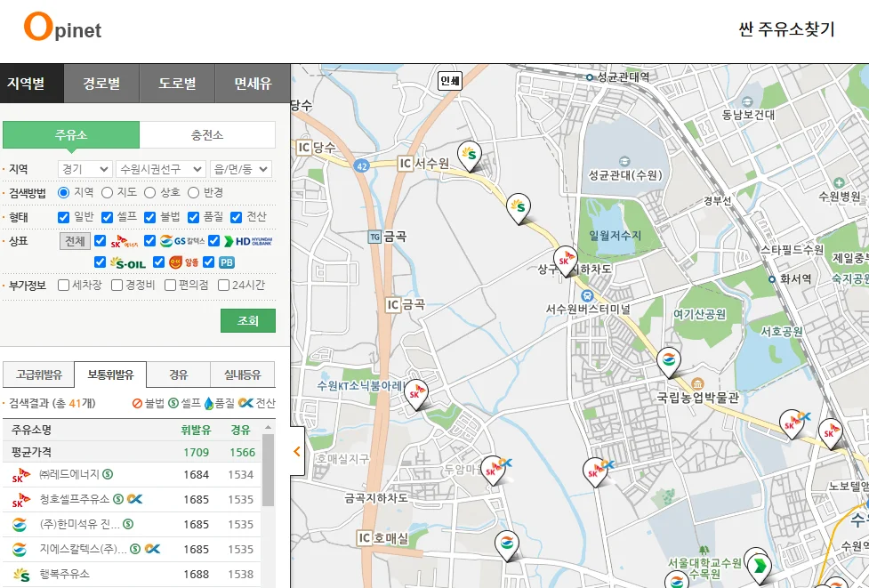Switch to the 지역별 tab
869x588 pixels.
click(32, 83)
